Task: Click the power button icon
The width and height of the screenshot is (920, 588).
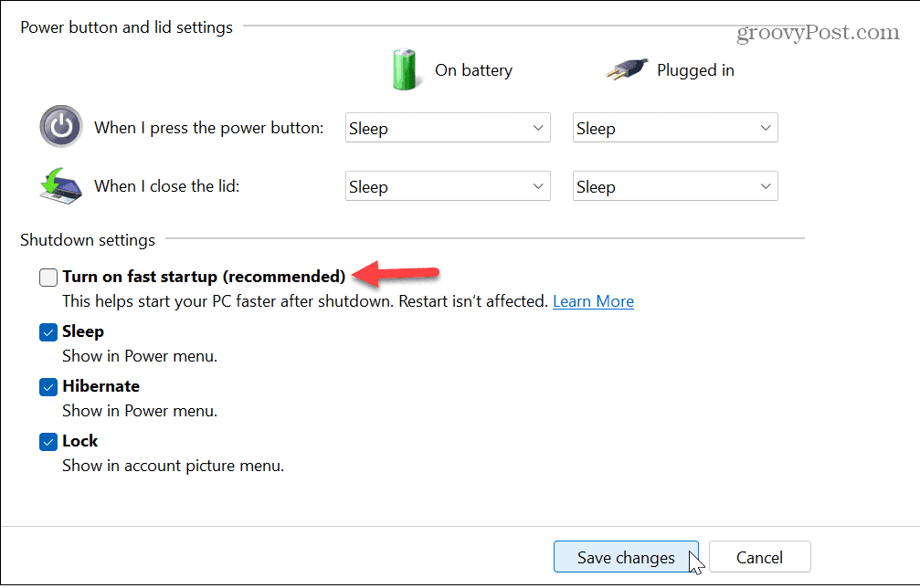Action: 61,127
